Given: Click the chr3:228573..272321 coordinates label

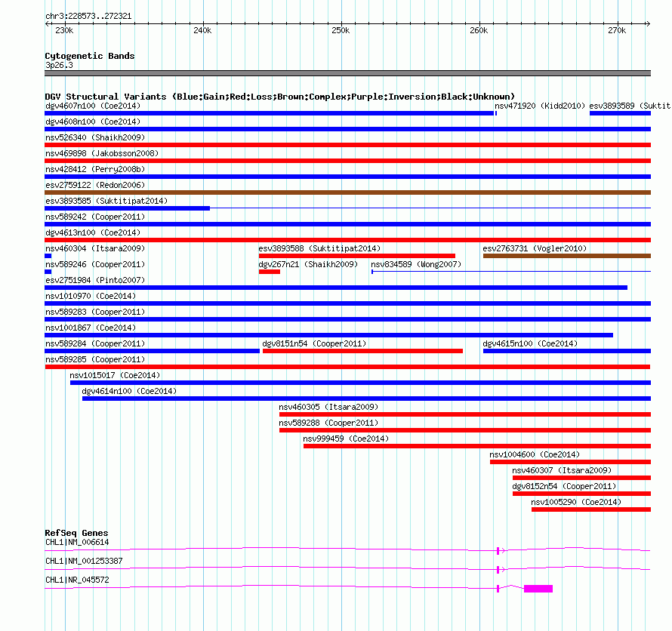Looking at the screenshot, I should 88,17.
